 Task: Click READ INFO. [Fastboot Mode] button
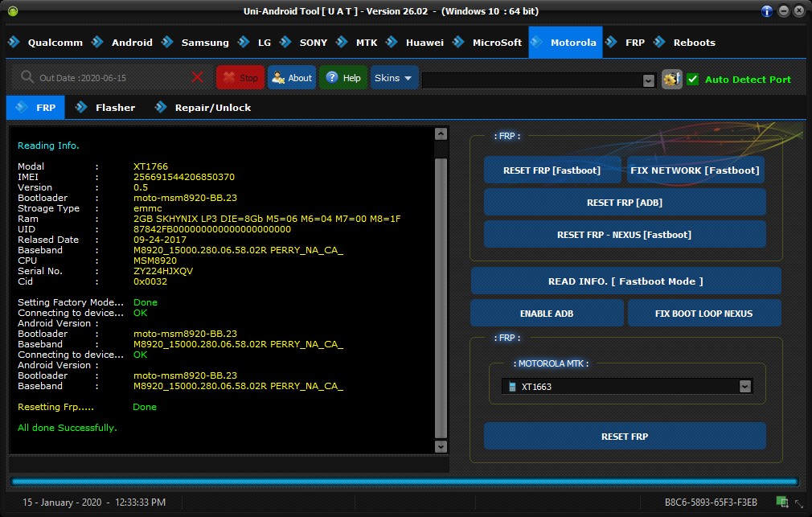click(625, 281)
